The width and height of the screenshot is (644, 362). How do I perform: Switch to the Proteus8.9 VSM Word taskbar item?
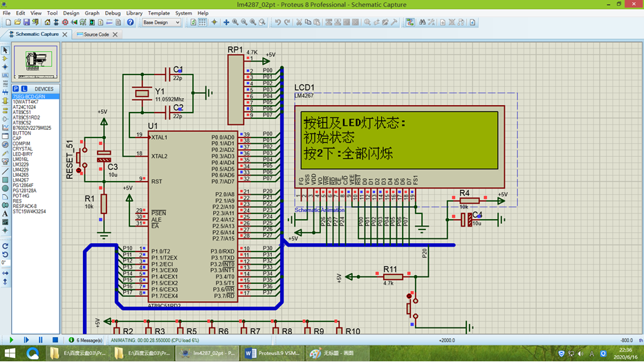[273, 353]
